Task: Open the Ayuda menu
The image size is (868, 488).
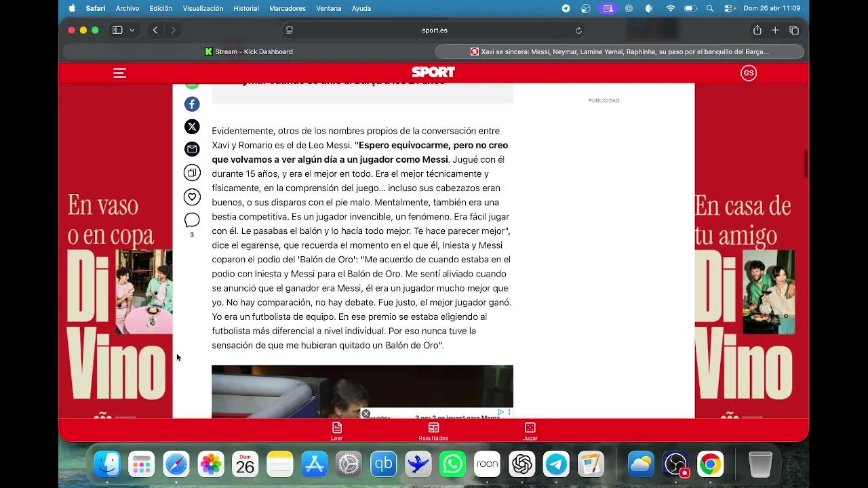Action: pyautogui.click(x=361, y=8)
